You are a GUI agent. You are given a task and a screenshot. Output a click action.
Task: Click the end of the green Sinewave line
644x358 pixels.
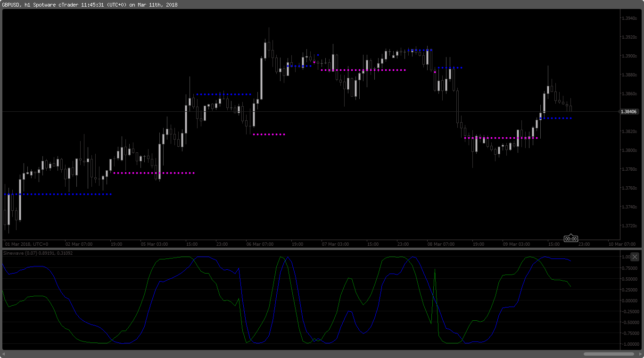pos(570,286)
